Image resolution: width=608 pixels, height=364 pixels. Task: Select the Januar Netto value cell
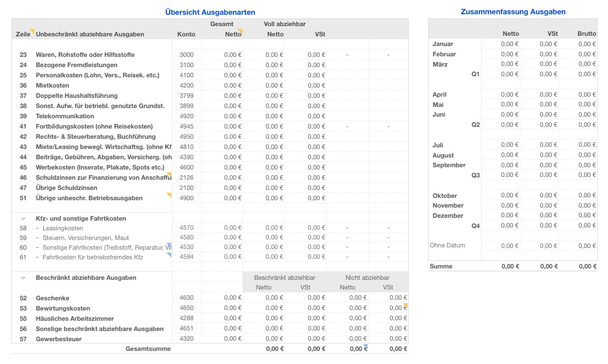click(x=508, y=44)
